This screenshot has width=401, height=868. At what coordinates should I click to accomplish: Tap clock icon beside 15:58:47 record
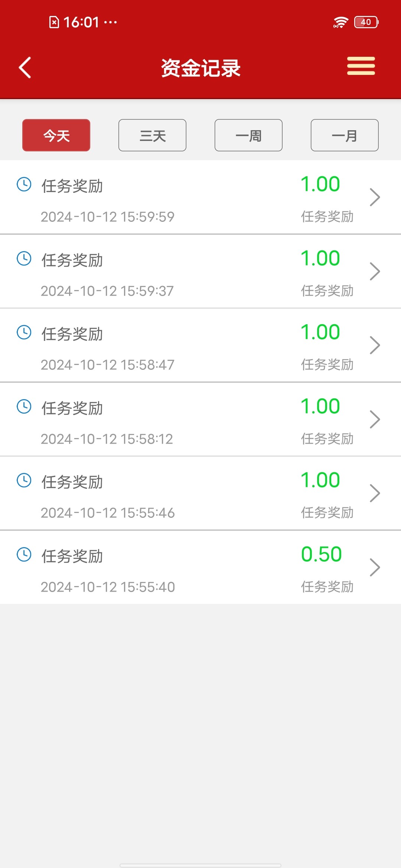(24, 332)
